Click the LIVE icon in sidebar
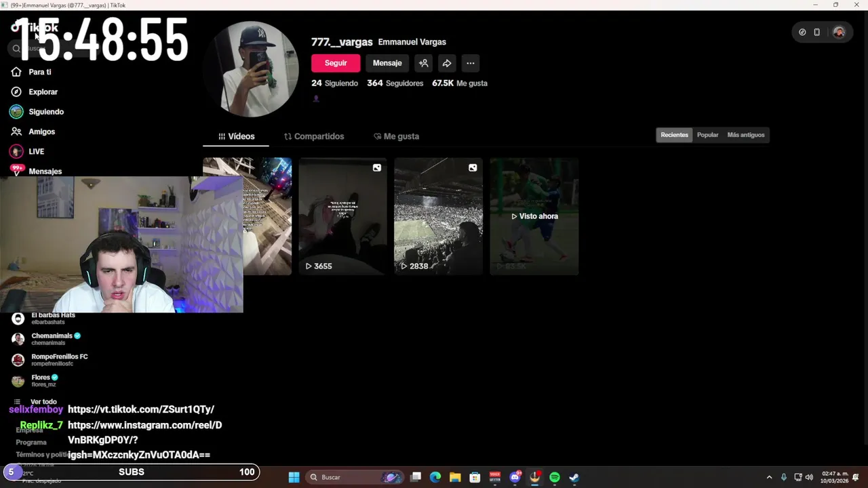Image resolution: width=868 pixels, height=488 pixels. (16, 151)
